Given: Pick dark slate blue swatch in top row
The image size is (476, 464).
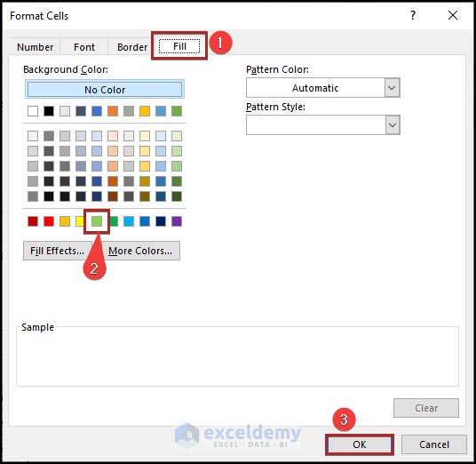Looking at the screenshot, I should [x=81, y=111].
